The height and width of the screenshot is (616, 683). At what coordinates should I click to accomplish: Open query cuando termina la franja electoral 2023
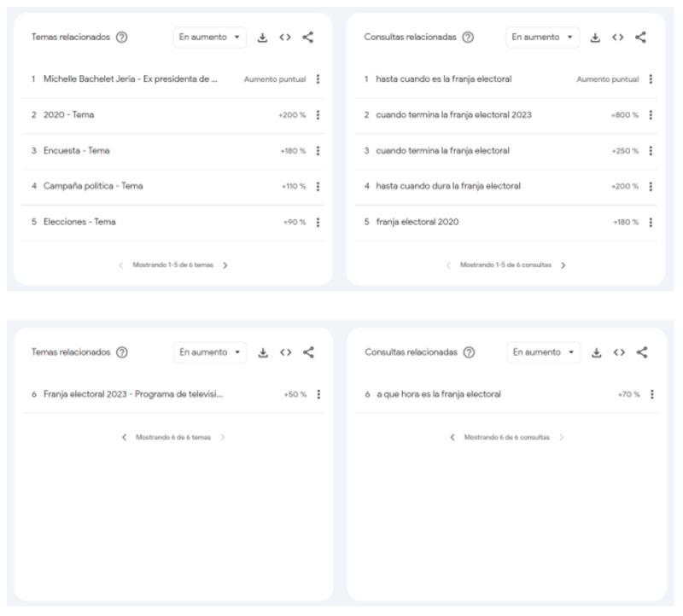coord(453,115)
